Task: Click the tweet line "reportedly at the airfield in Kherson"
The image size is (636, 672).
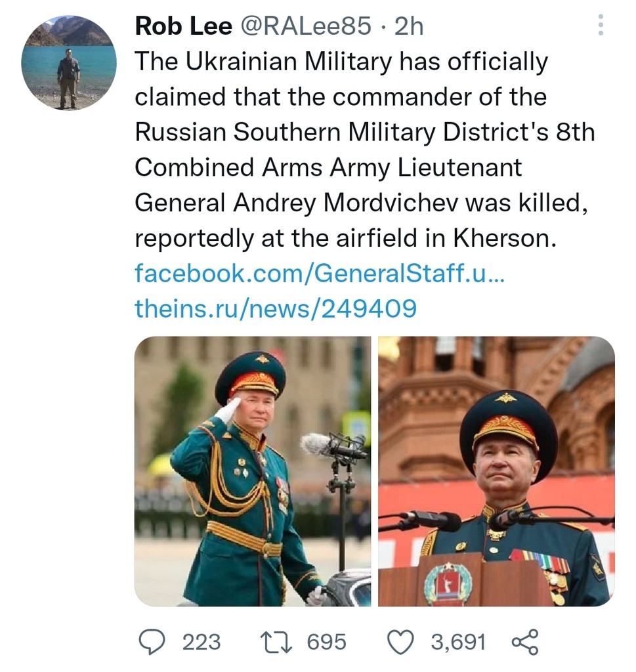Action: [345, 238]
